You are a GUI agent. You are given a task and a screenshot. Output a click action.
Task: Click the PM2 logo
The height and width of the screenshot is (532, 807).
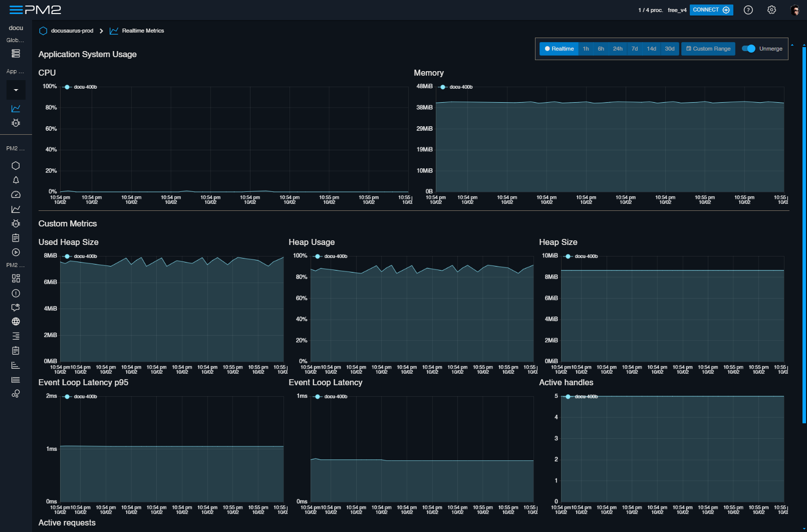pyautogui.click(x=43, y=10)
